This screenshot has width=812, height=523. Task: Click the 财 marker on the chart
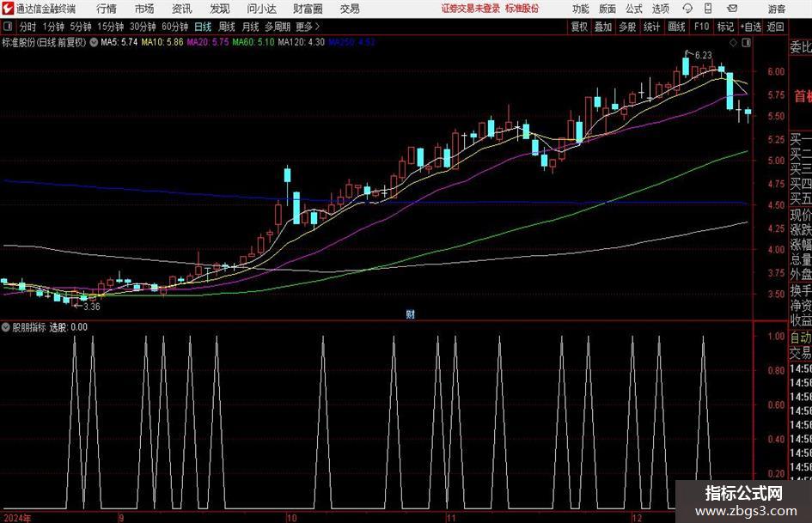[x=410, y=313]
